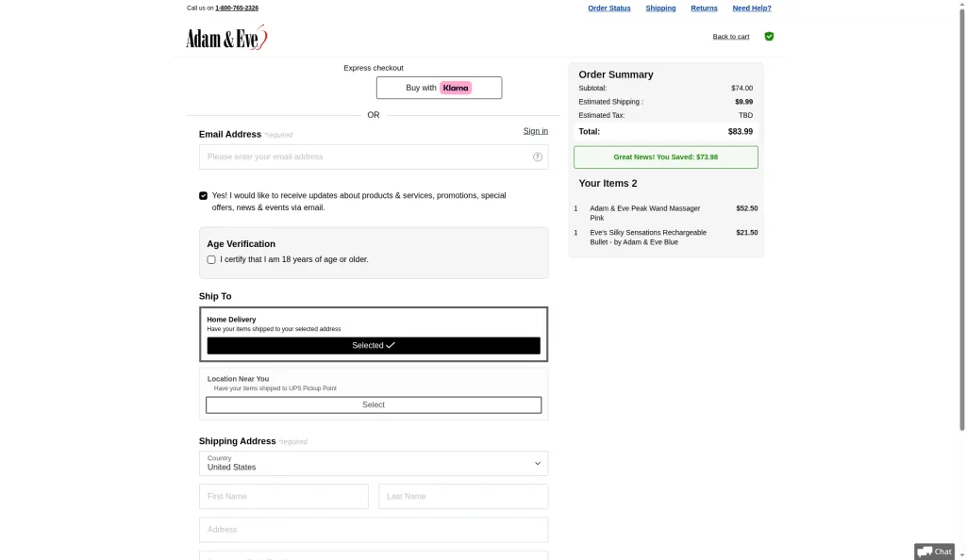Click the Estimated Tax TBD value
The width and height of the screenshot is (966, 560).
(745, 116)
